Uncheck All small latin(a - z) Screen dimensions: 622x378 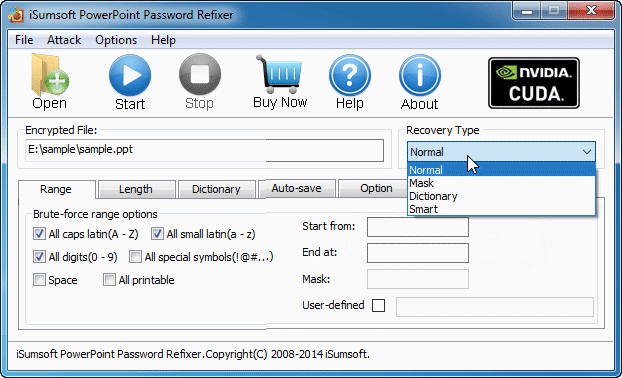click(x=157, y=234)
